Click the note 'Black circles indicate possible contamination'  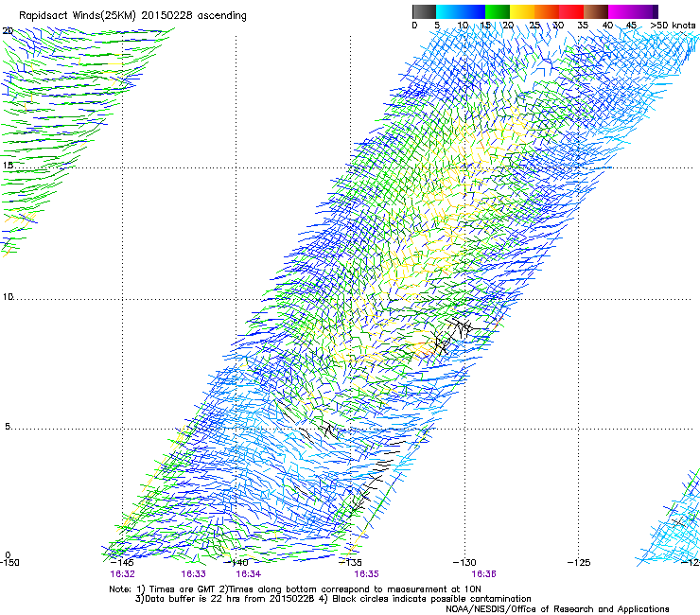pyautogui.click(x=431, y=599)
